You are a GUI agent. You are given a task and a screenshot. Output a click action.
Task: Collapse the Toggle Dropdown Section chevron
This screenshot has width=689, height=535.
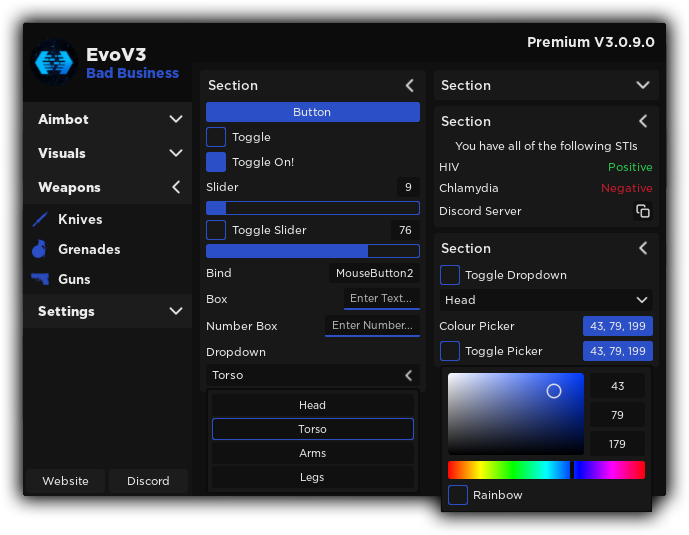[x=643, y=248]
